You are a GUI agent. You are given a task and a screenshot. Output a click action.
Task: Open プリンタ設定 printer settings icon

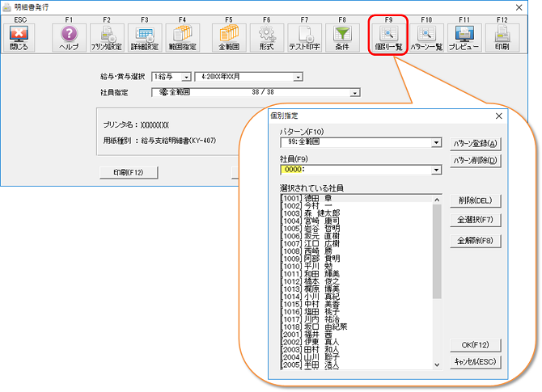pyautogui.click(x=107, y=37)
